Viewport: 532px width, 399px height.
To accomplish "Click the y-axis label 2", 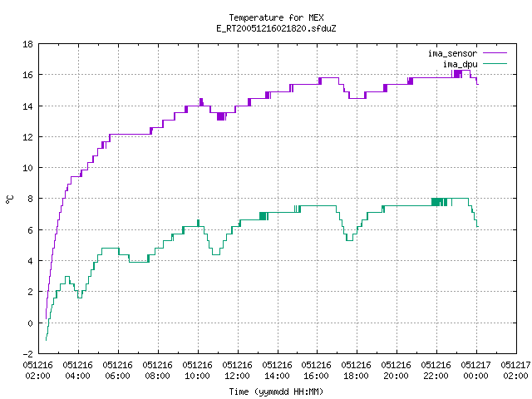I will 30,292.
